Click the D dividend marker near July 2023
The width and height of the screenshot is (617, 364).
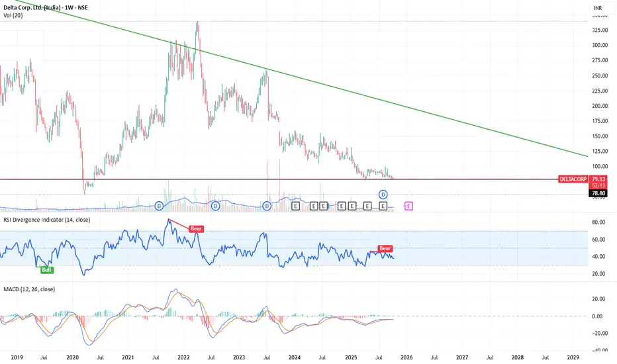point(267,206)
